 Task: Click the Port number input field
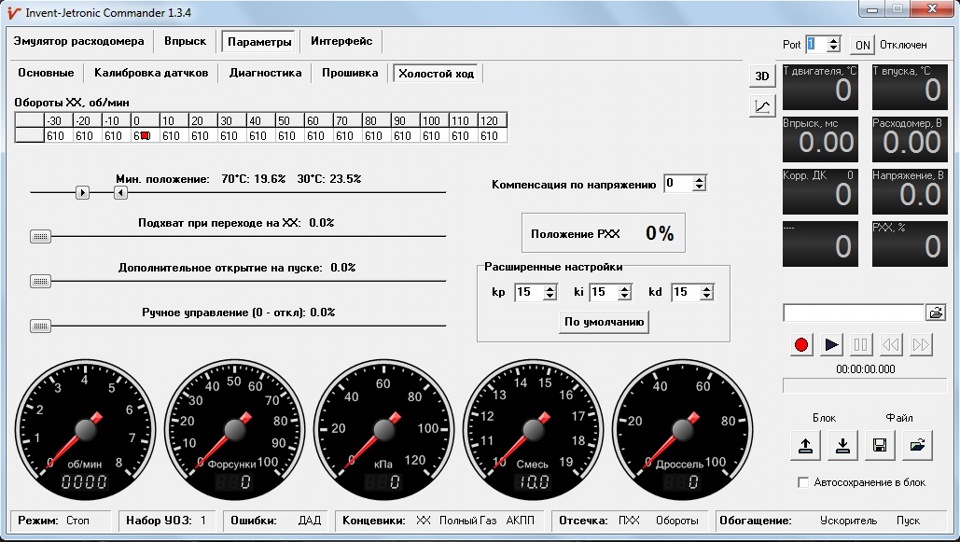[x=817, y=45]
